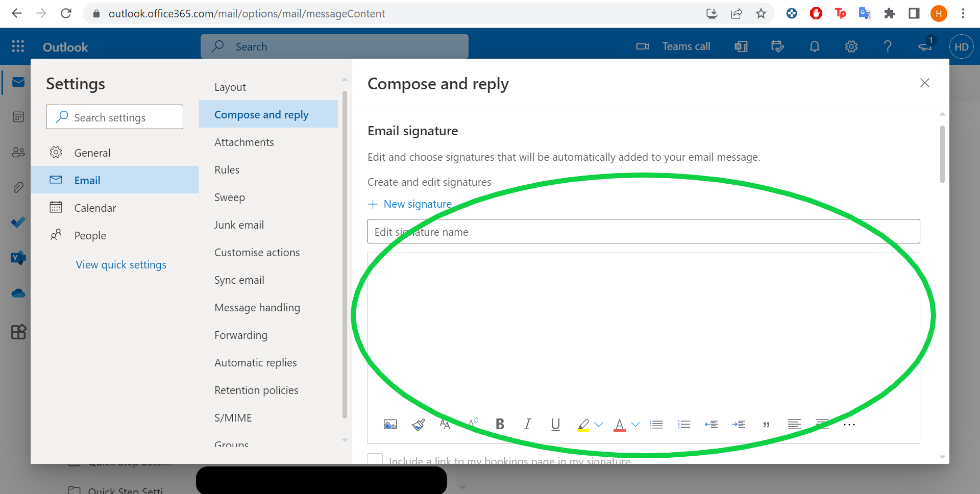Open View quick settings link

tap(121, 265)
